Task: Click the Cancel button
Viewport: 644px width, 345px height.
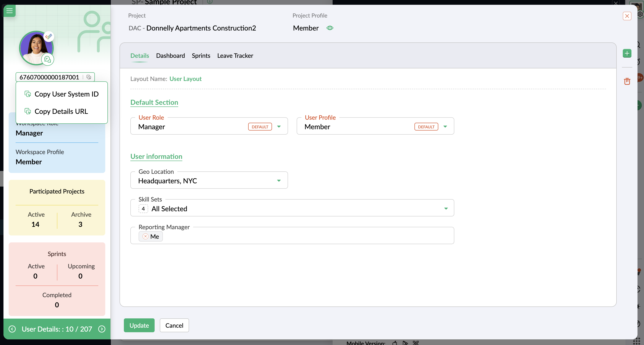Action: 174,325
